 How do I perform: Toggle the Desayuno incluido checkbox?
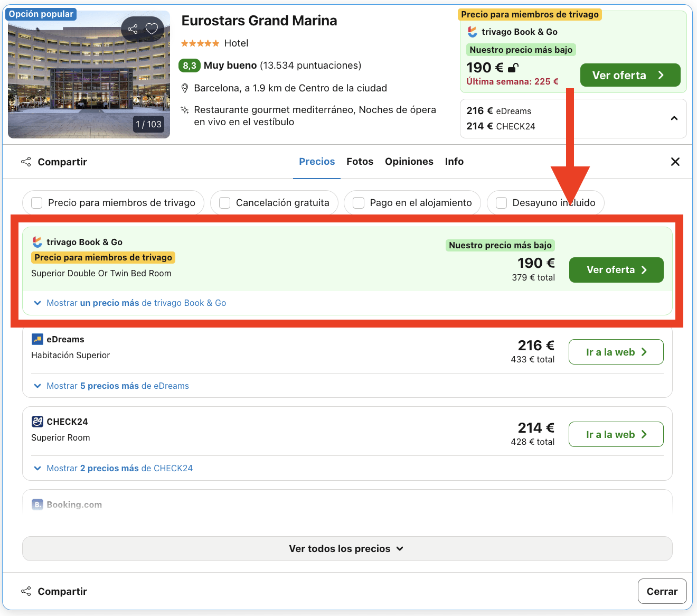click(x=502, y=203)
